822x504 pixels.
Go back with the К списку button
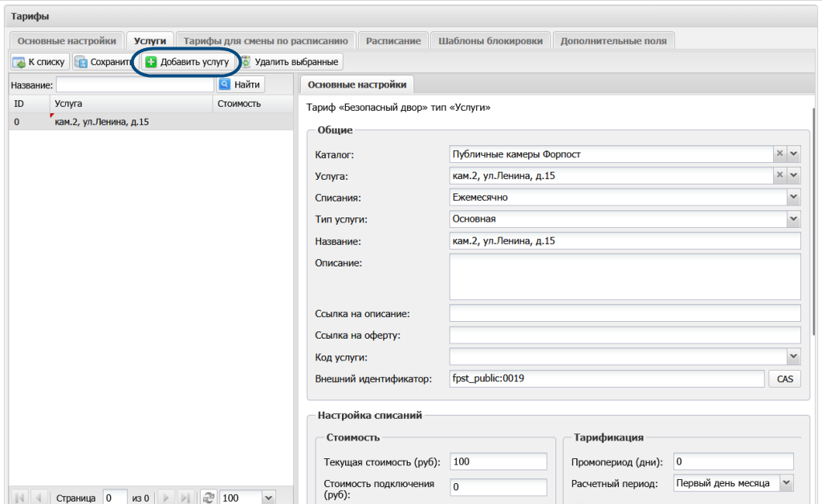40,62
